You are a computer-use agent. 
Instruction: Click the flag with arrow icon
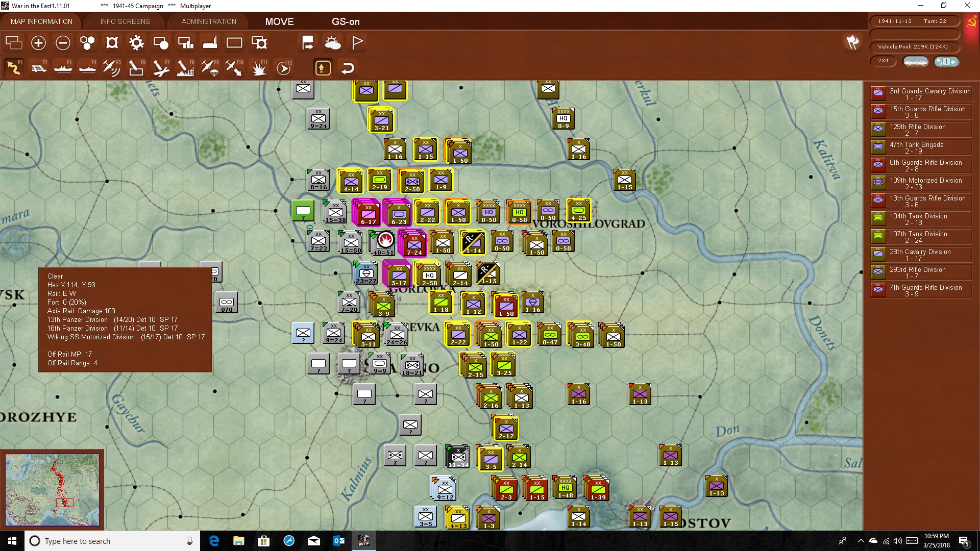tap(308, 43)
